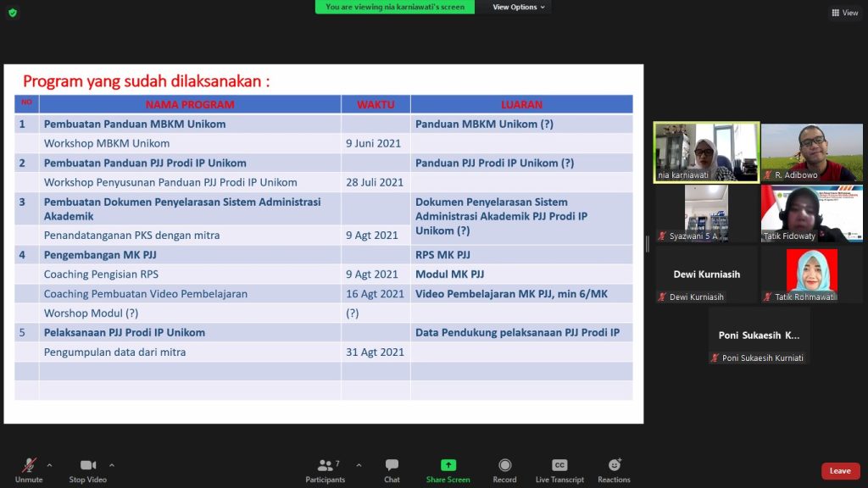Stop Video camera button
Viewport: 868px width, 488px height.
(88, 470)
